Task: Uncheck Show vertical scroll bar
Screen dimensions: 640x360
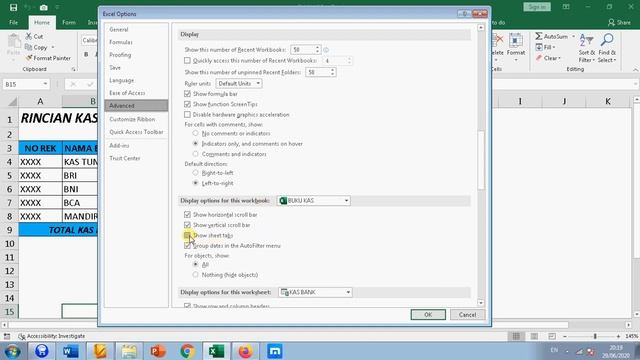Action: 187,225
